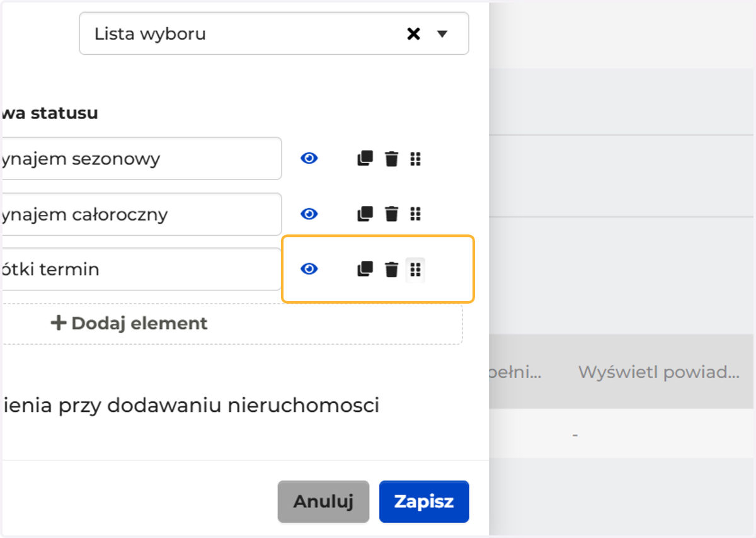Duplicate the termin status row
The width and height of the screenshot is (756, 538).
(365, 269)
